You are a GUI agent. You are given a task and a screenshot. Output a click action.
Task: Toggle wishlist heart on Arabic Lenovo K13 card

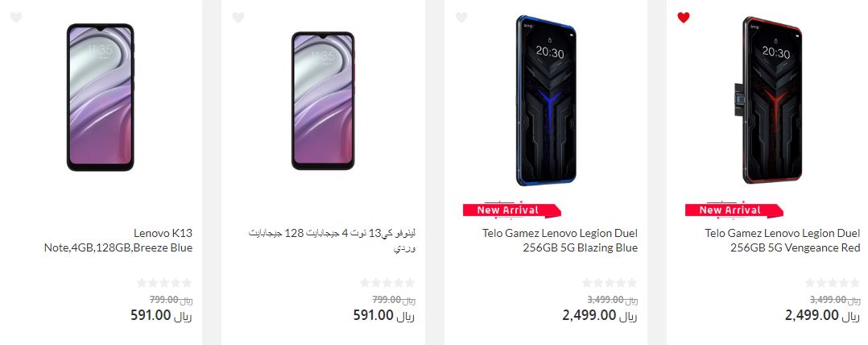pos(238,18)
